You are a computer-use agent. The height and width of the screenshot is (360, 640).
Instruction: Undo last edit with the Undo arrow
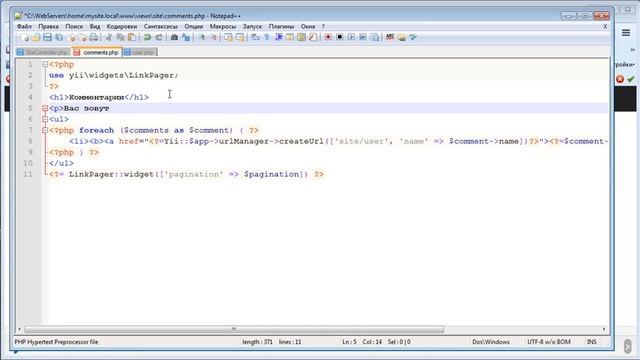tap(147, 38)
